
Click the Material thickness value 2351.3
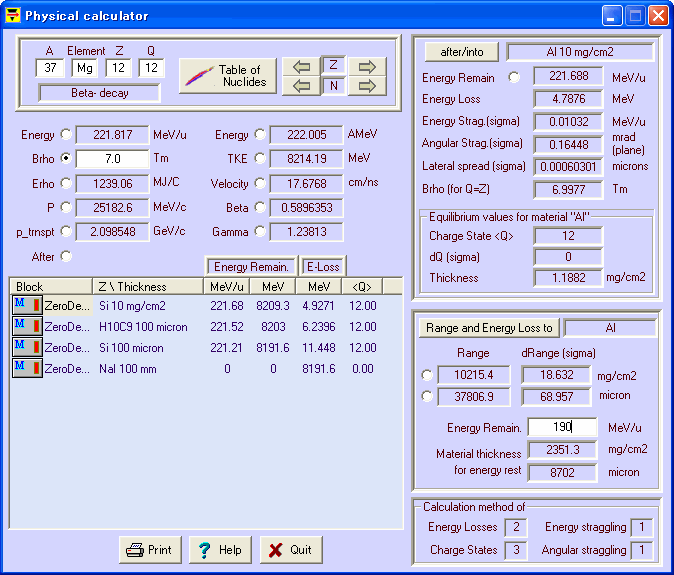(562, 450)
